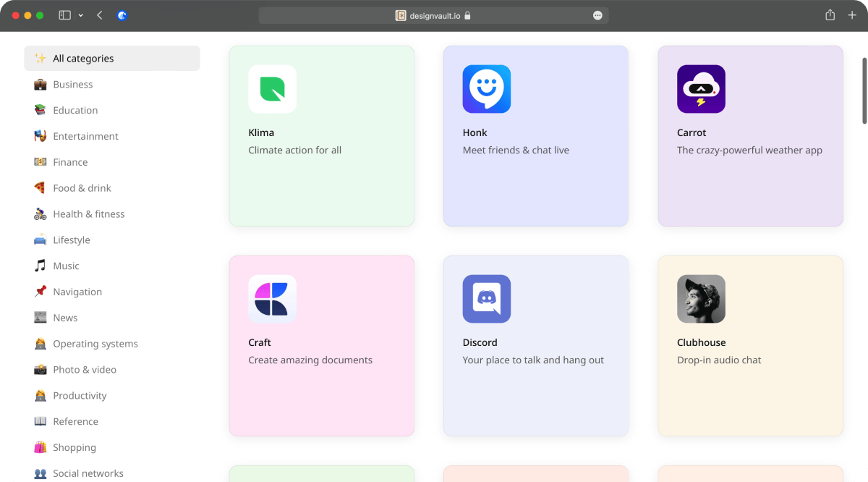Click the briefcase icon next to Business
868x482 pixels.
click(x=41, y=85)
